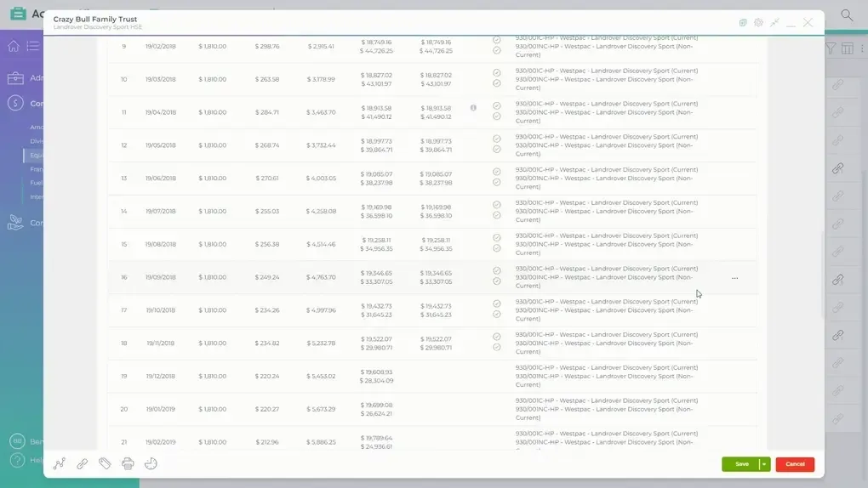
Task: Select the date cell 19/08/2018
Action: click(161, 244)
